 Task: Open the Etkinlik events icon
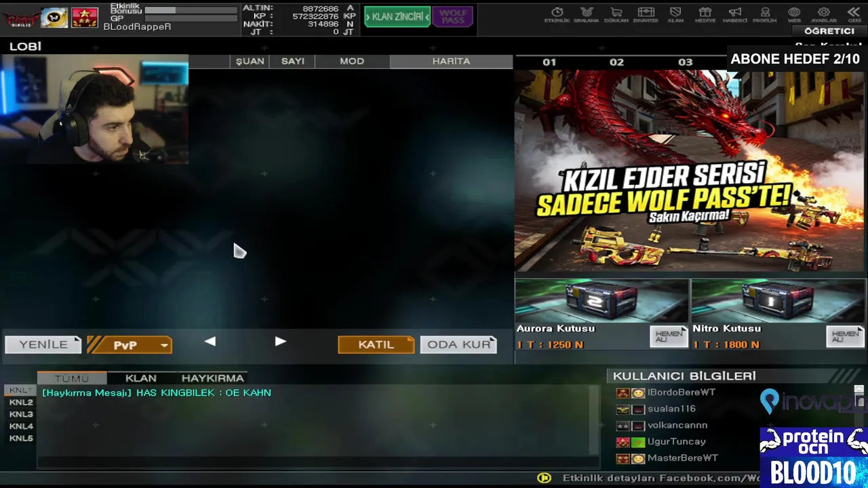[557, 14]
